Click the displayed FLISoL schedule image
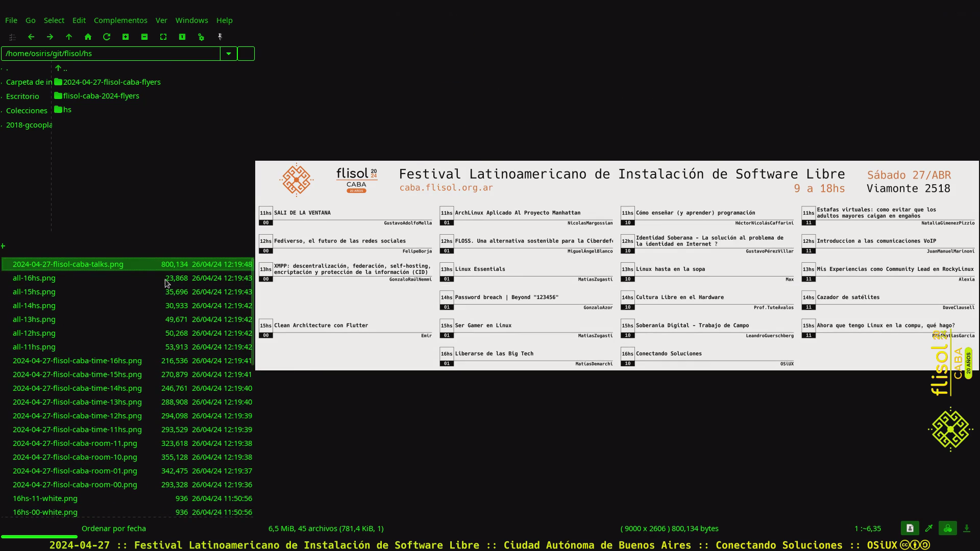 point(617,266)
